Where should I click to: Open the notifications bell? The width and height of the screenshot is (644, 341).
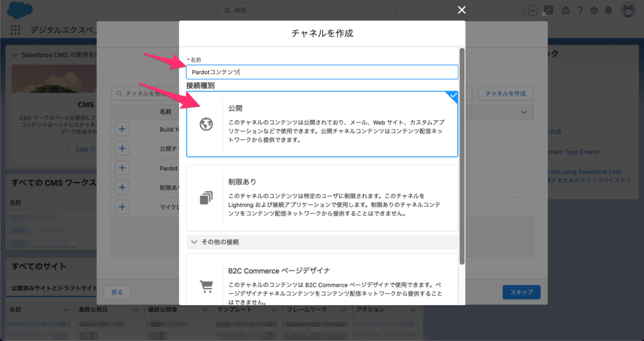tap(608, 10)
